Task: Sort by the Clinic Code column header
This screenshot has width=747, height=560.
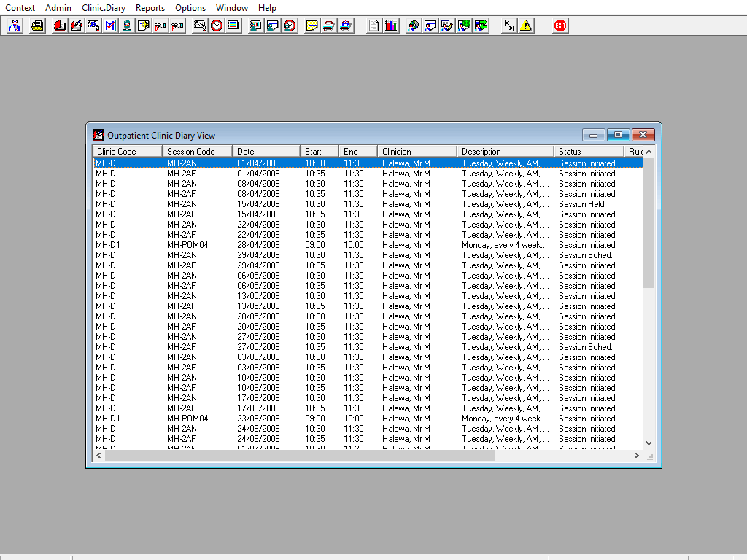Action: (x=128, y=152)
